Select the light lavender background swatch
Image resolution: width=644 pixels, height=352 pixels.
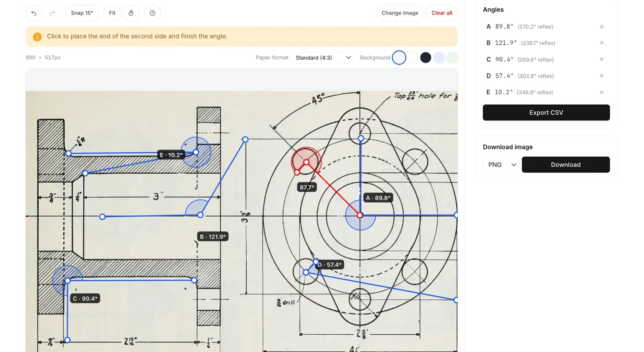click(439, 58)
